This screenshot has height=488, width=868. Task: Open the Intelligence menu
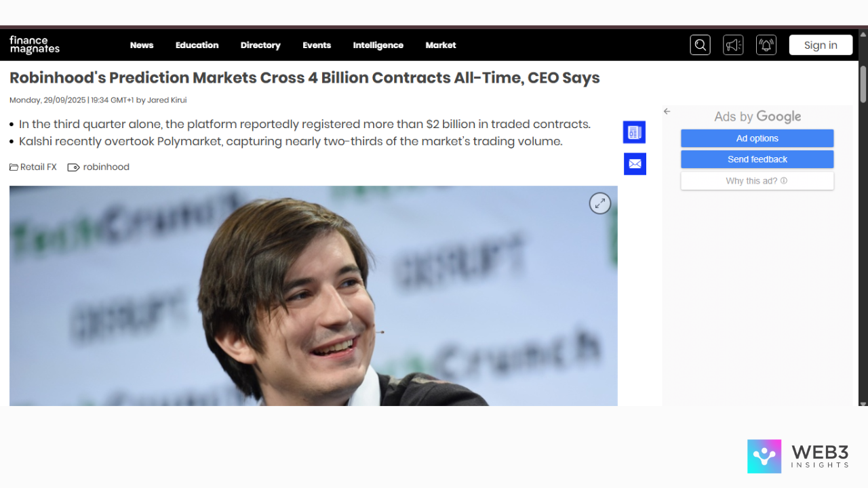pos(378,45)
